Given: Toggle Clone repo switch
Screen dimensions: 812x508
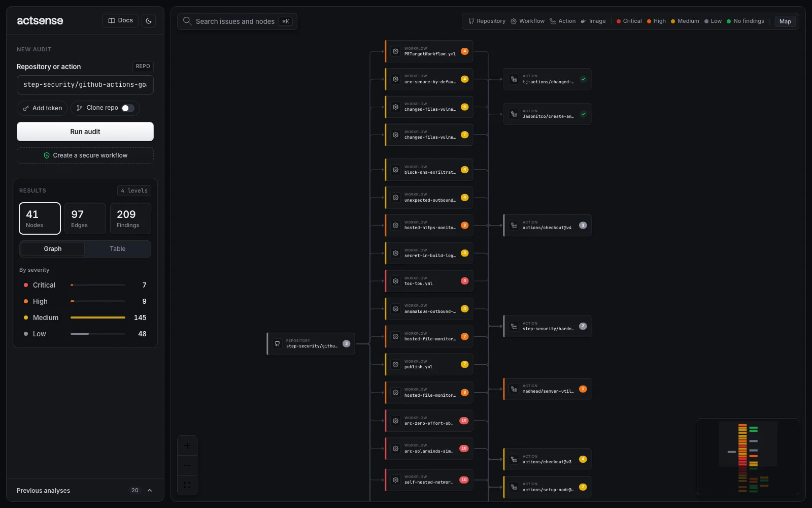Looking at the screenshot, I should click(x=128, y=108).
